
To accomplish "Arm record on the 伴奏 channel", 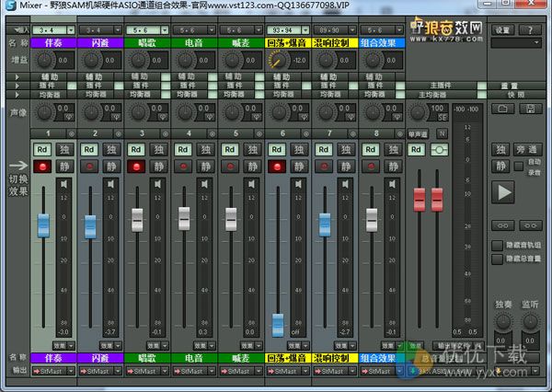I will [x=42, y=167].
